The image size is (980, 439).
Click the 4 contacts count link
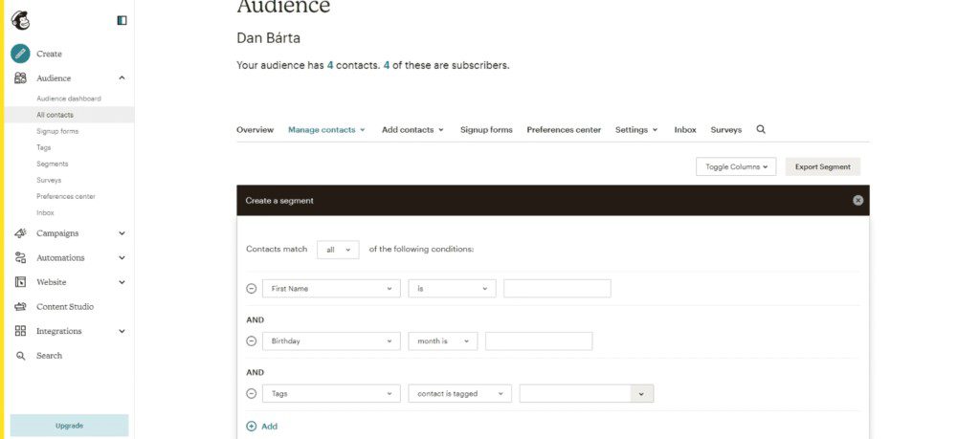pos(329,65)
